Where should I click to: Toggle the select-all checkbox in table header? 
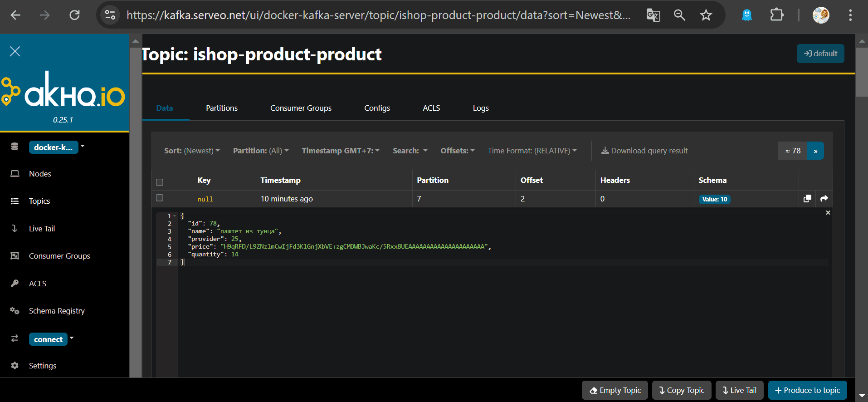pos(160,182)
